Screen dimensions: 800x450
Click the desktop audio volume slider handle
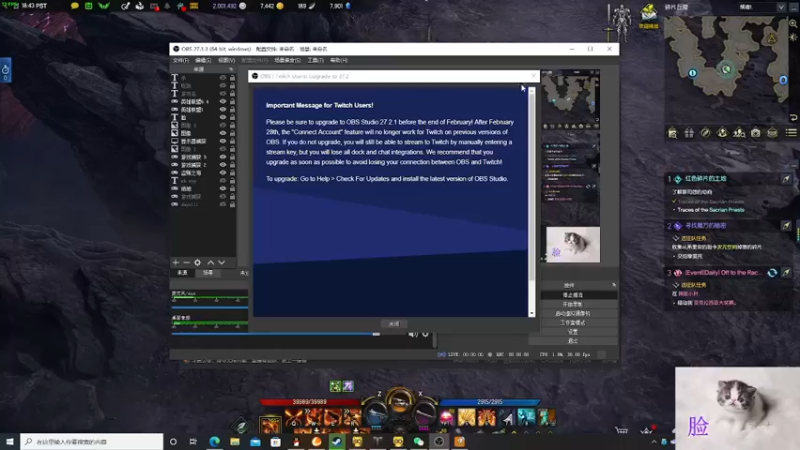tap(376, 334)
